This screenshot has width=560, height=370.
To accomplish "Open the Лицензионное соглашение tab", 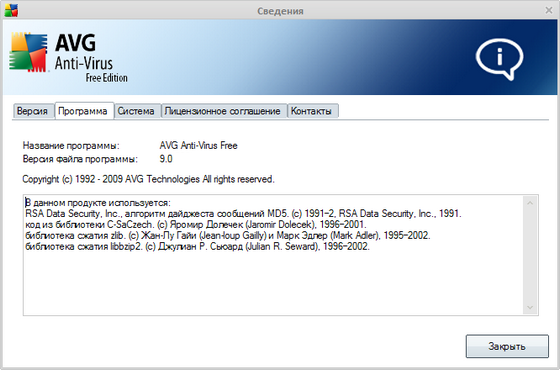I will point(224,111).
